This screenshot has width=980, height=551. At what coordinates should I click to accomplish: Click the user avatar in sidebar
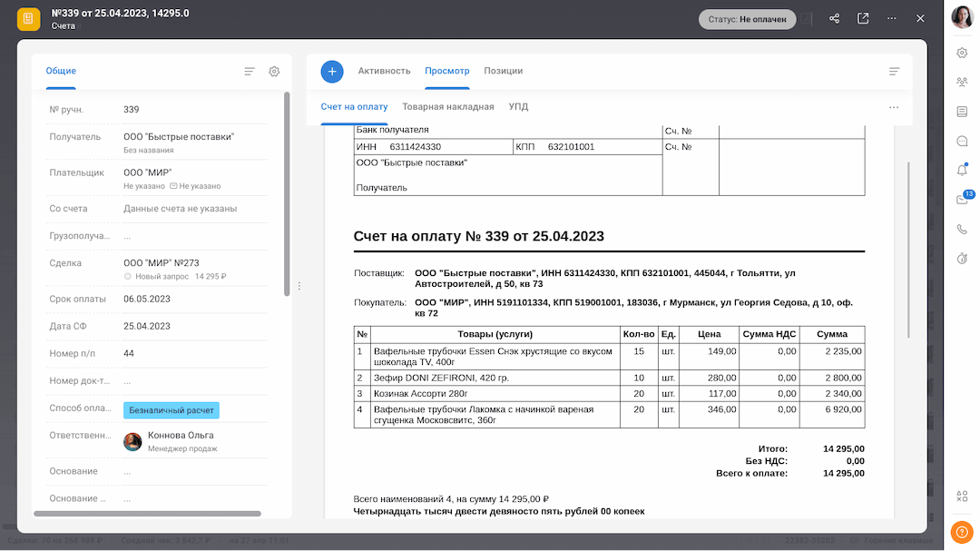pyautogui.click(x=962, y=17)
